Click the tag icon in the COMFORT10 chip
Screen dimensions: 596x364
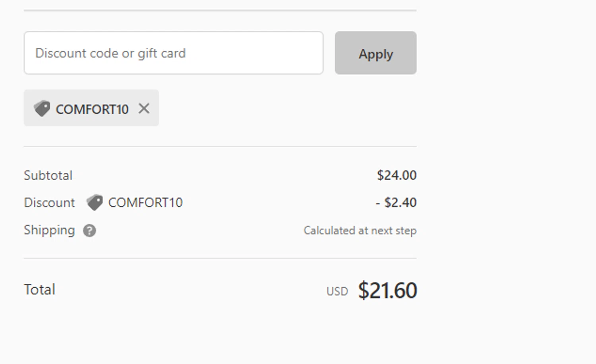(x=42, y=108)
